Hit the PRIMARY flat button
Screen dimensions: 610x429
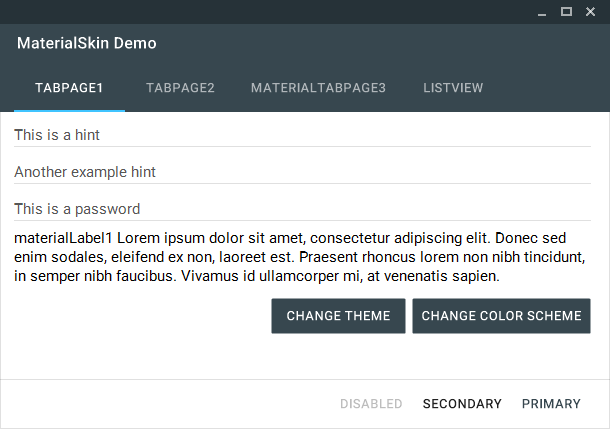click(551, 404)
